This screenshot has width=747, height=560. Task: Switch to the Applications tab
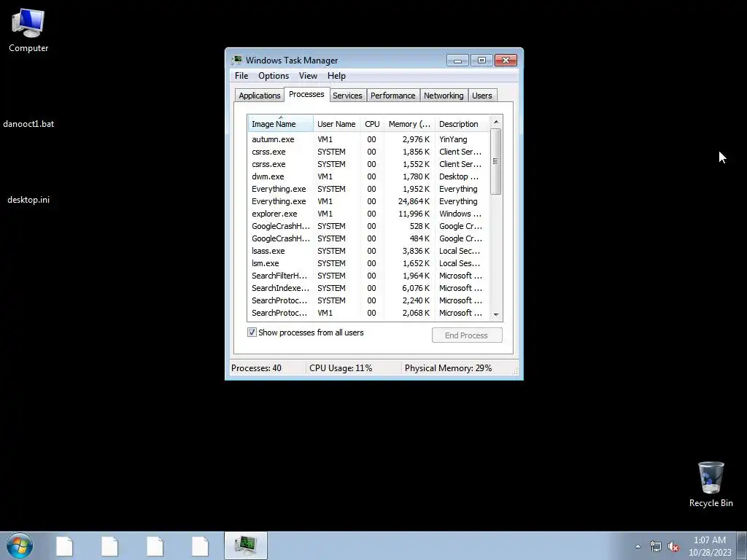260,96
